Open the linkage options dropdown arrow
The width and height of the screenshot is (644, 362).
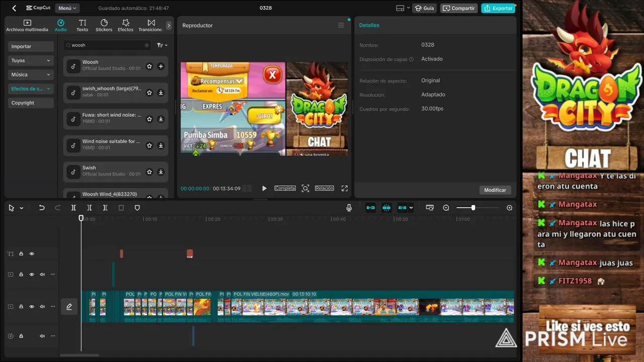[411, 208]
